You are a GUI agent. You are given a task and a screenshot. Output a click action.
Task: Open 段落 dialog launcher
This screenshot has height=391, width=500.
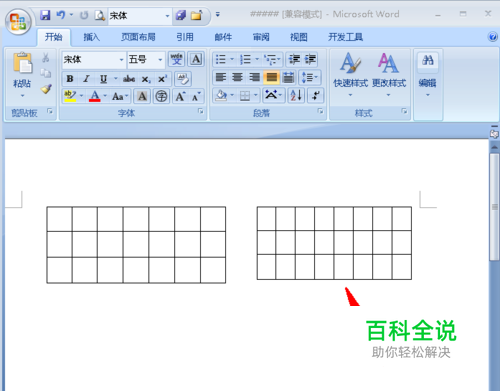pyautogui.click(x=320, y=111)
